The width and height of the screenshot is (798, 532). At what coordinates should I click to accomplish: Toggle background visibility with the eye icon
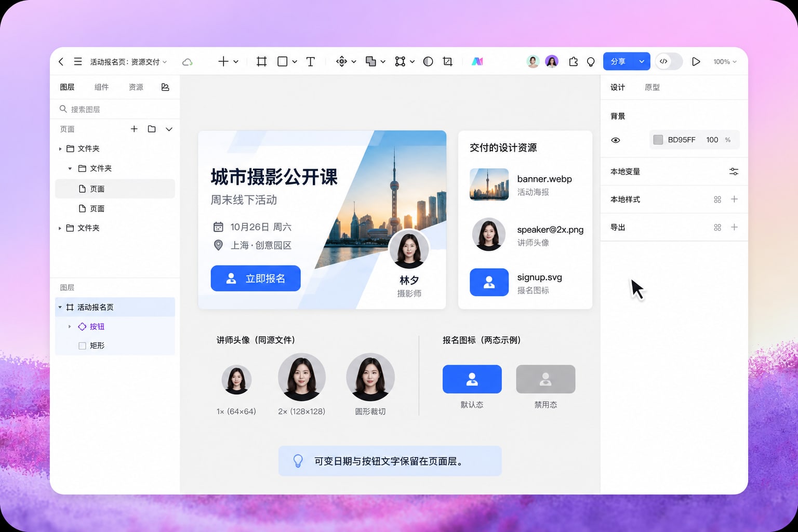point(616,140)
